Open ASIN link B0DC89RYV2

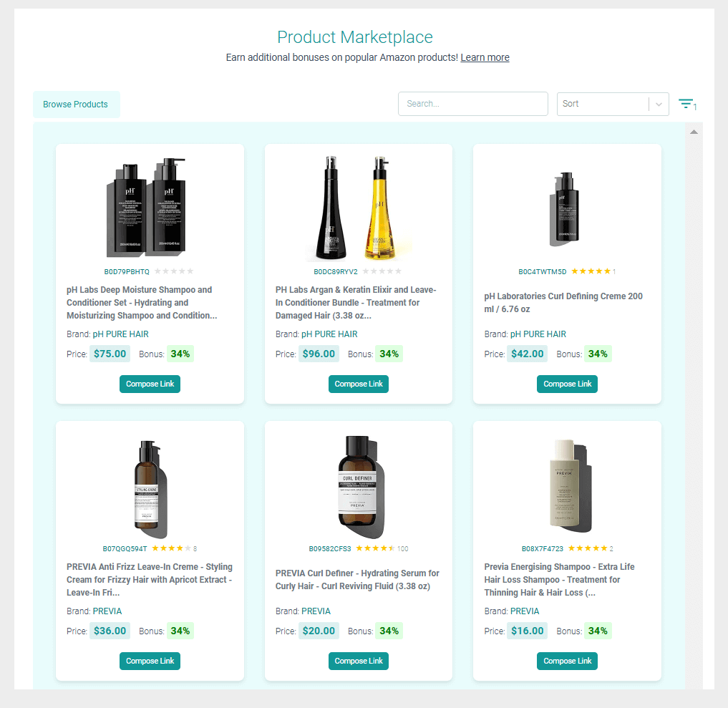(x=336, y=271)
